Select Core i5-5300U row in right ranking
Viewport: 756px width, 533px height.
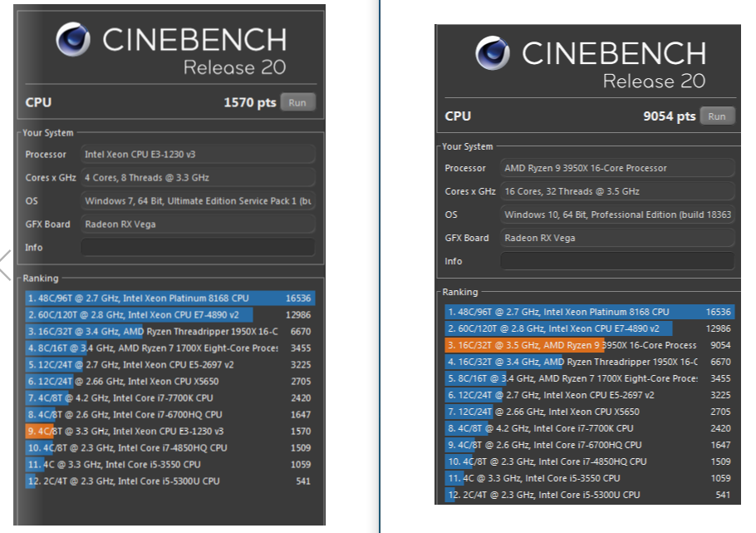(590, 495)
